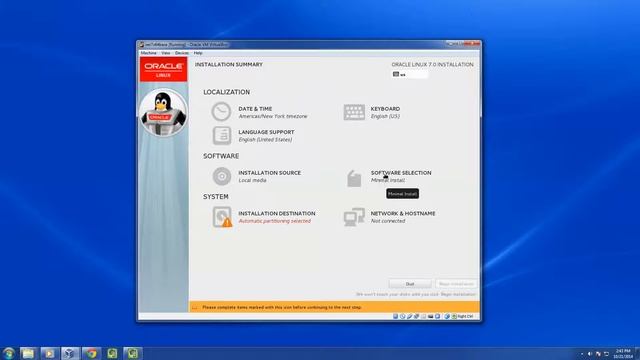Click 'Americas/New York timezone' text
The width and height of the screenshot is (640, 360).
pos(273,116)
